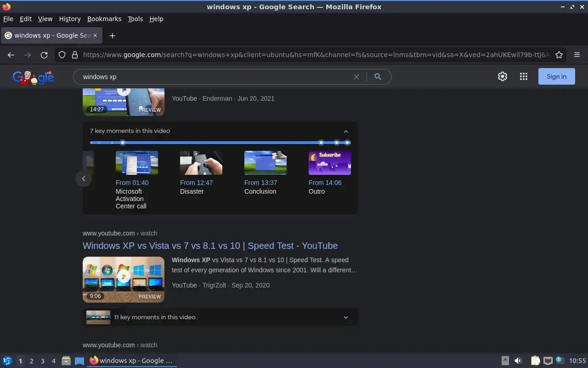588x368 pixels.
Task: Click the www.youtube.com › watch breadcrumb above Speed Test
Action: click(120, 233)
